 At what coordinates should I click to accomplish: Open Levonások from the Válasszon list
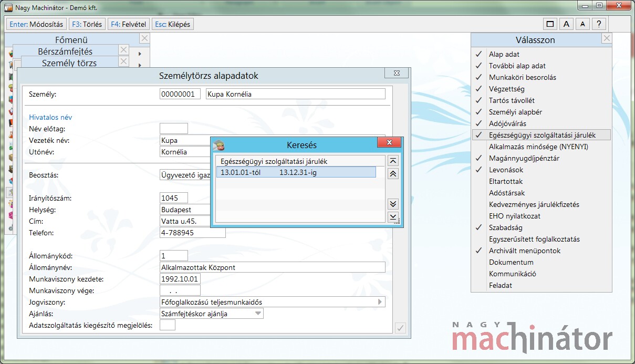[x=542, y=170]
